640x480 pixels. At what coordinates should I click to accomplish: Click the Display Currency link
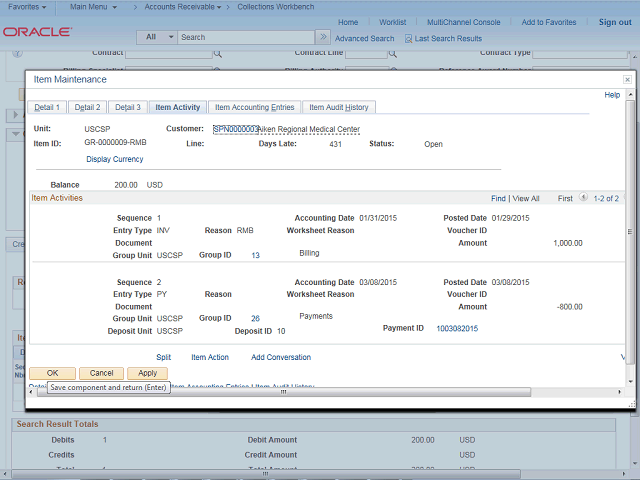pyautogui.click(x=114, y=159)
